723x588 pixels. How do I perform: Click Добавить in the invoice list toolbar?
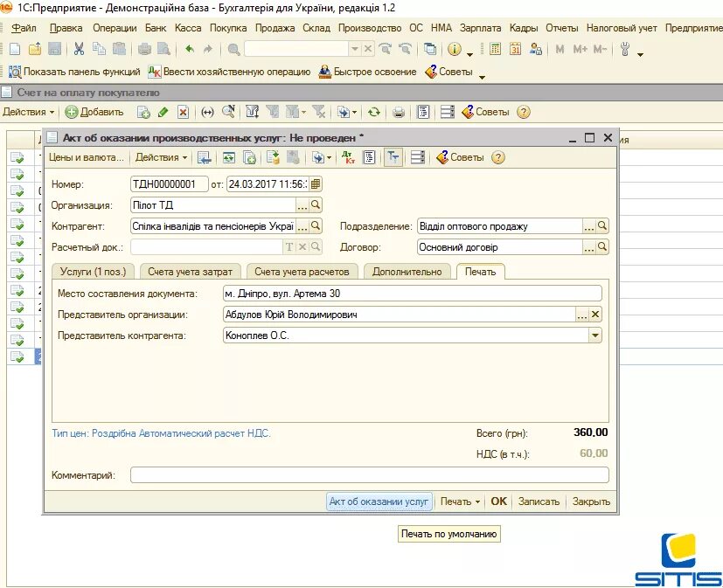click(x=94, y=112)
